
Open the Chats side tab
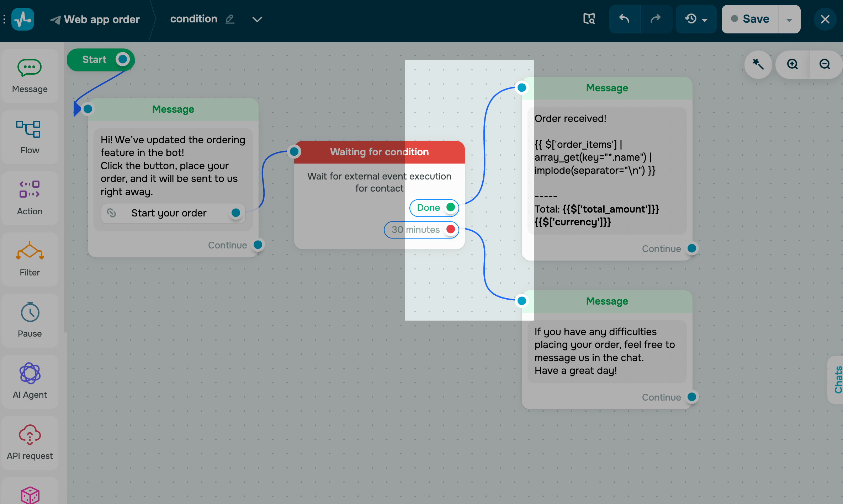pyautogui.click(x=838, y=380)
